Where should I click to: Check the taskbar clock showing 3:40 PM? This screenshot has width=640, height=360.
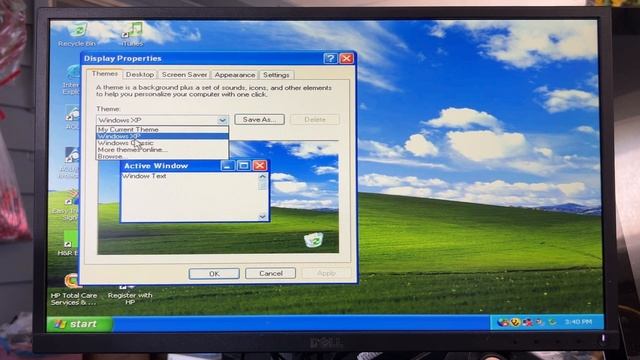click(x=578, y=322)
